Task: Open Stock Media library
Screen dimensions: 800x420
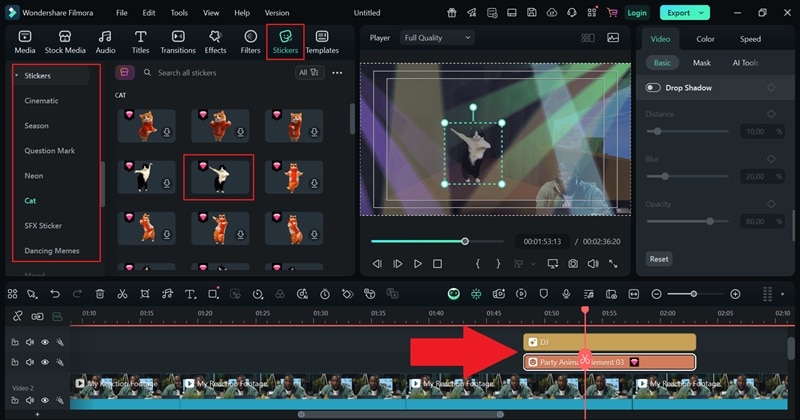Action: pyautogui.click(x=65, y=42)
